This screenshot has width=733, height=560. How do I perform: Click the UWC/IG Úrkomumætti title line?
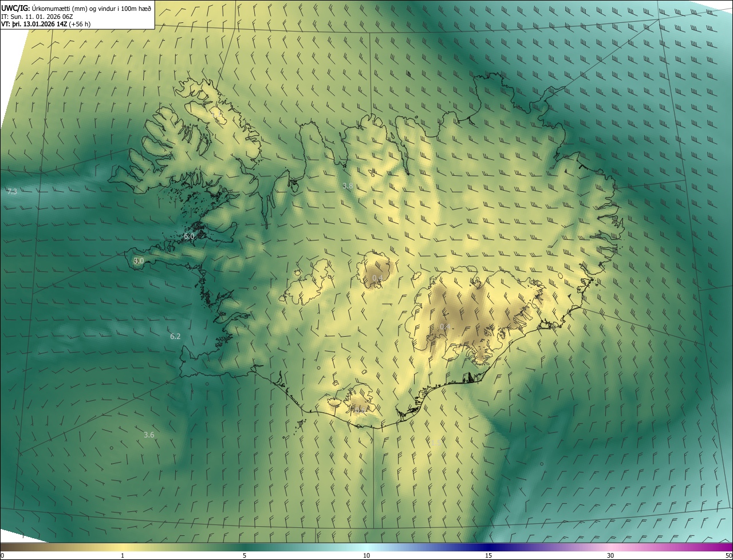click(x=76, y=8)
